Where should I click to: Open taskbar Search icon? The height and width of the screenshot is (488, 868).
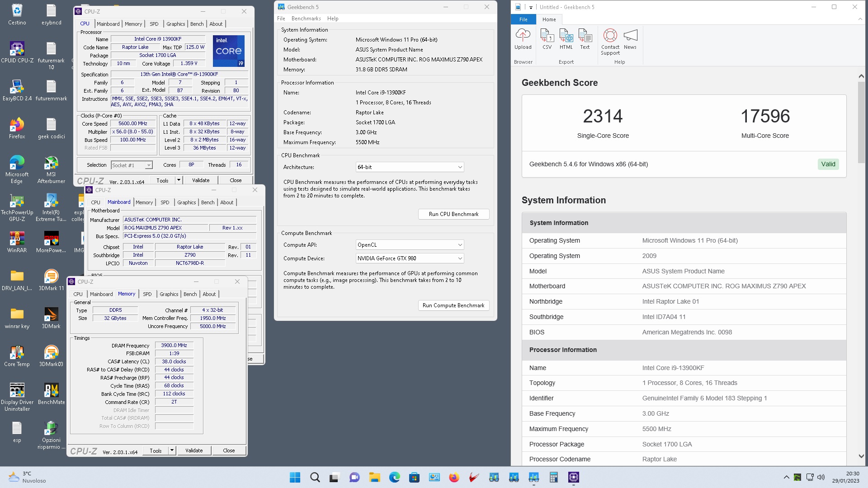(315, 477)
